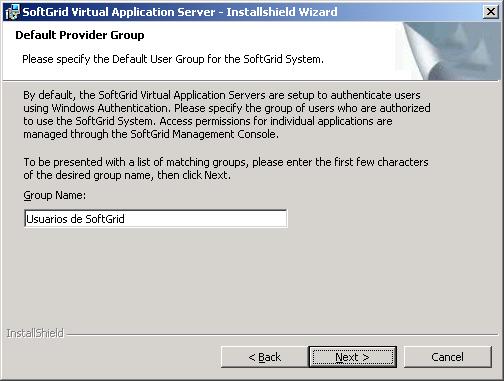
Task: Cancel the SoftGrid installation wizard
Action: pyautogui.click(x=448, y=357)
